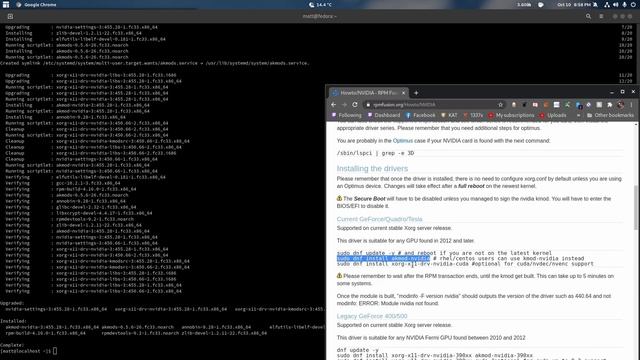The width and height of the screenshot is (640, 360).
Task: Open a new Chrome tab with plus button
Action: pyautogui.click(x=416, y=93)
